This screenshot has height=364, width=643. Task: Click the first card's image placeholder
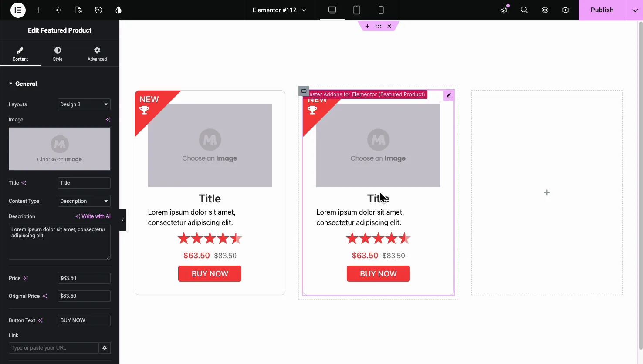[210, 145]
